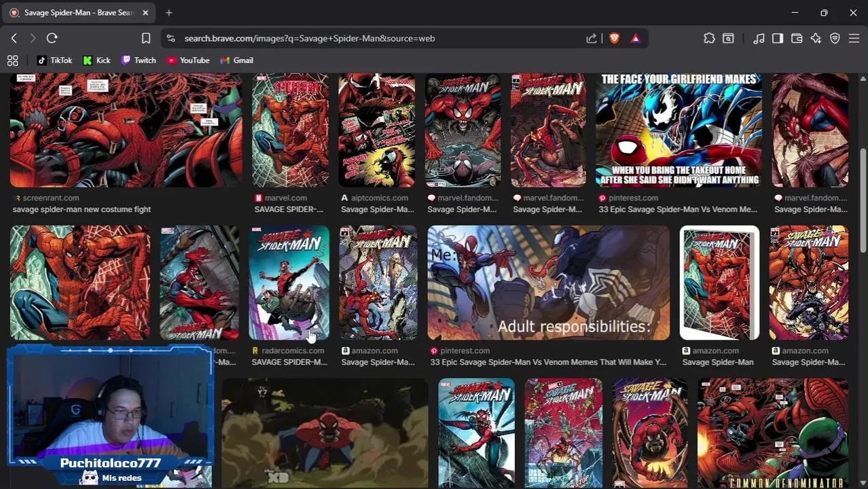This screenshot has width=868, height=489.
Task: Open Brave Shields lion icon
Action: pyautogui.click(x=614, y=38)
